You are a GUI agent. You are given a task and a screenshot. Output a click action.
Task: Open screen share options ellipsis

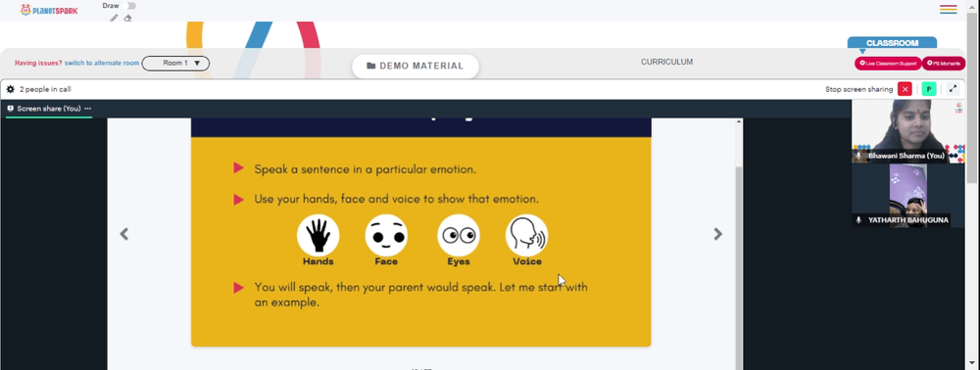(87, 109)
